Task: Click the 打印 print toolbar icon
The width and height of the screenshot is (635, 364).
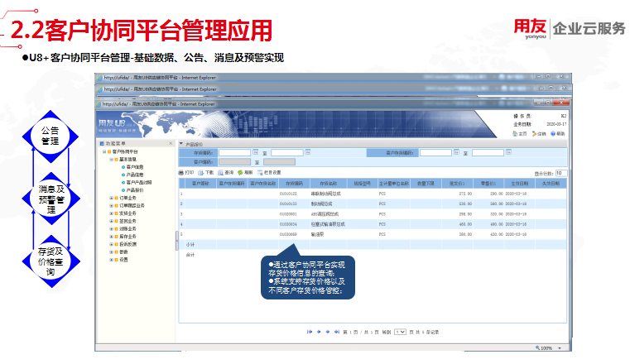Action: coord(181,173)
